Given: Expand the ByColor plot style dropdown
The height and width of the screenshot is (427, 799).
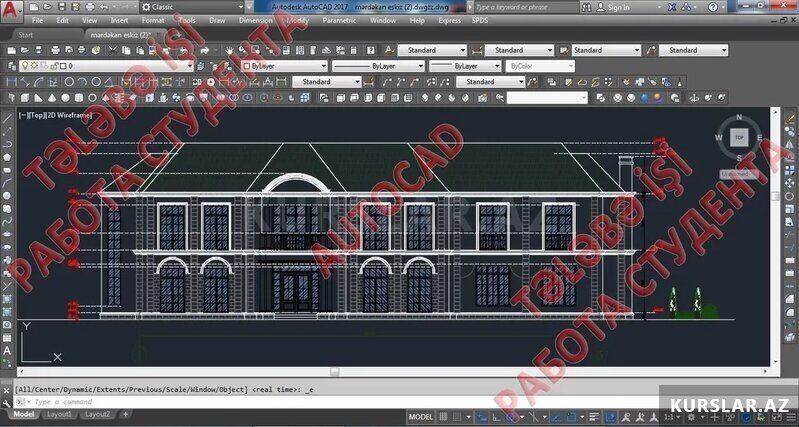Looking at the screenshot, I should pyautogui.click(x=540, y=66).
